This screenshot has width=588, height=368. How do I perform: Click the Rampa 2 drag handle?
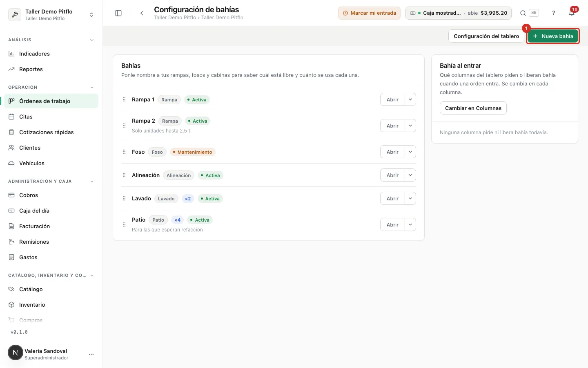[x=124, y=126]
